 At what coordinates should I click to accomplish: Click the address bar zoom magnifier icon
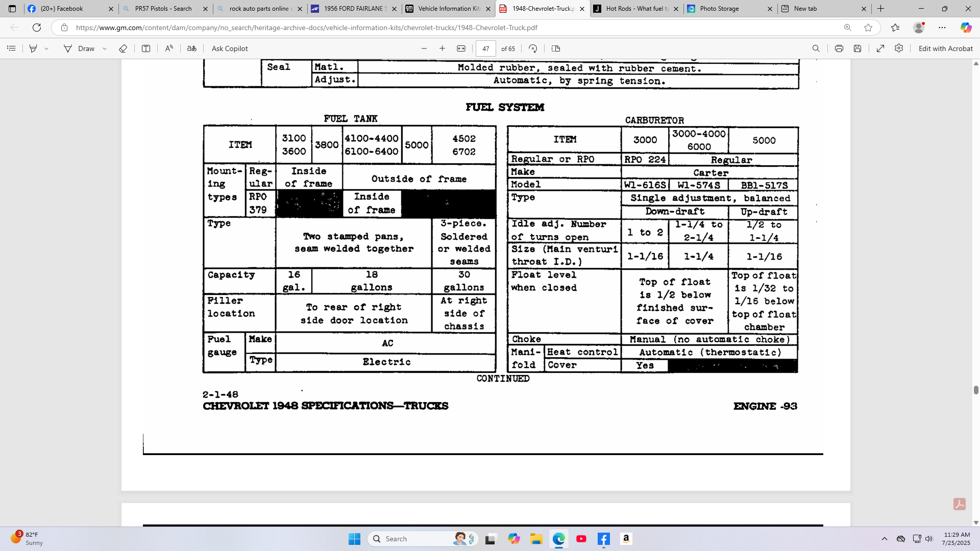point(848,28)
